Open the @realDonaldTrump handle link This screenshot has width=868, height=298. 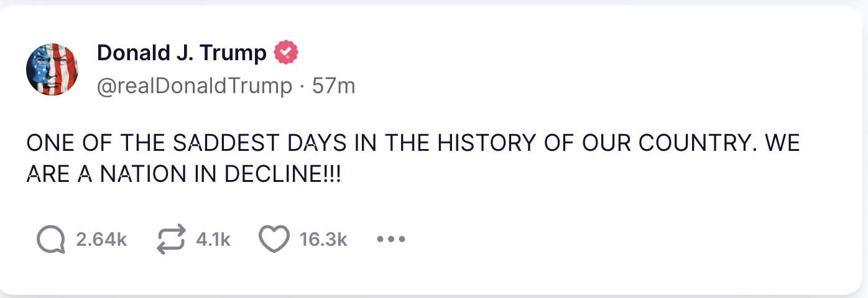coord(195,86)
